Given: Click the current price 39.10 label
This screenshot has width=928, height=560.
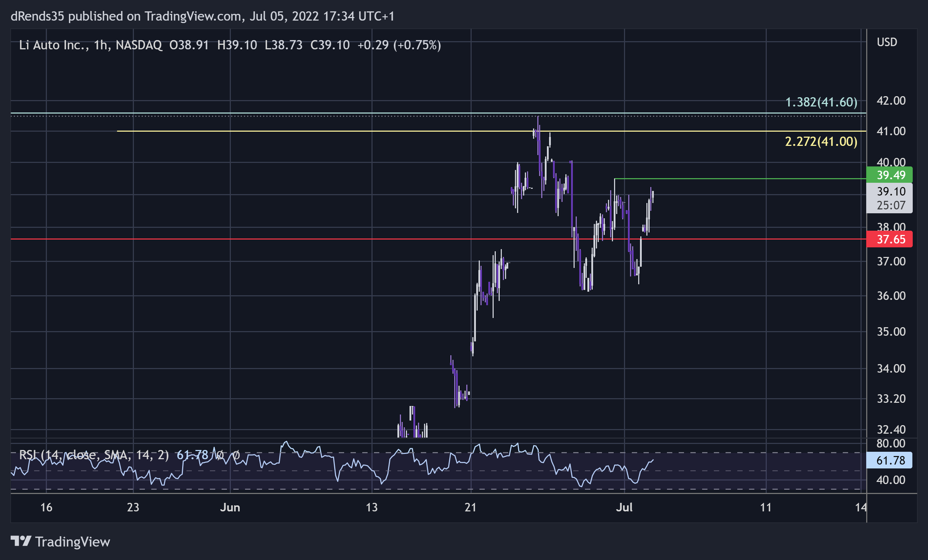Looking at the screenshot, I should [891, 192].
